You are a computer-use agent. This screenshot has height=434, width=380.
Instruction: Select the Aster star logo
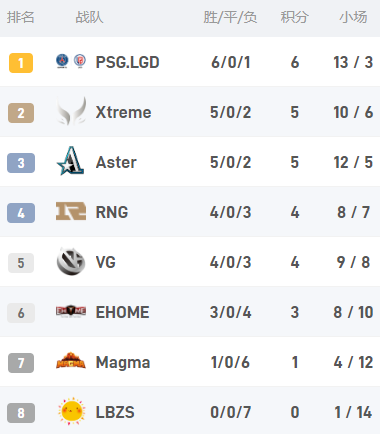coord(70,161)
